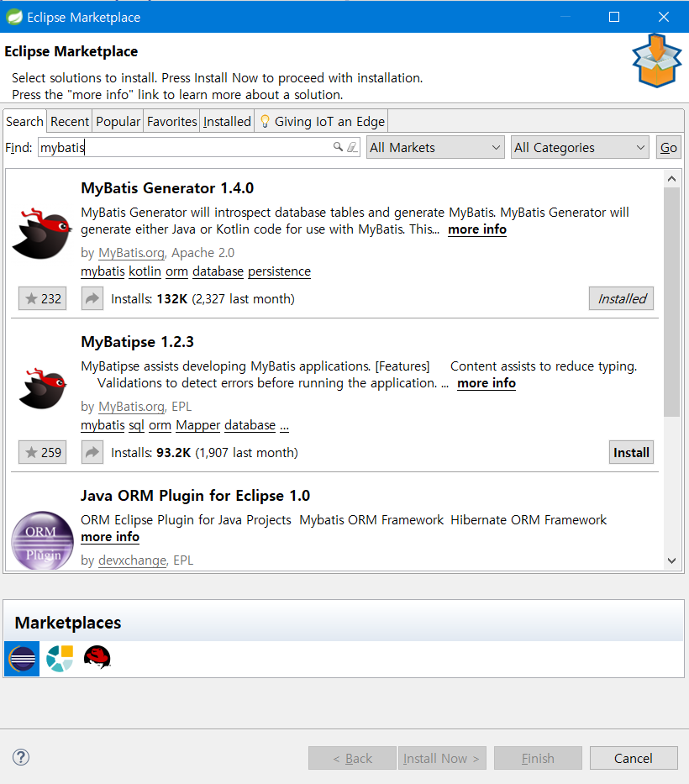Favorite MyBatis Generator using the star button
The height and width of the screenshot is (784, 689).
point(42,298)
